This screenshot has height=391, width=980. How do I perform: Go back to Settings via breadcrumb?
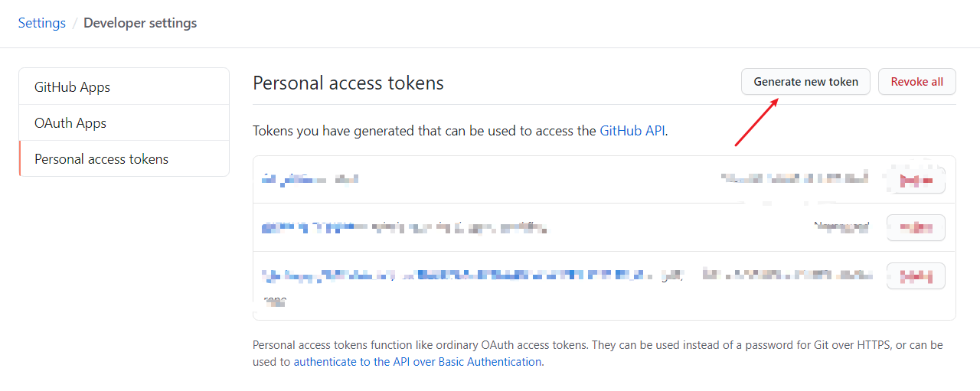pos(42,23)
